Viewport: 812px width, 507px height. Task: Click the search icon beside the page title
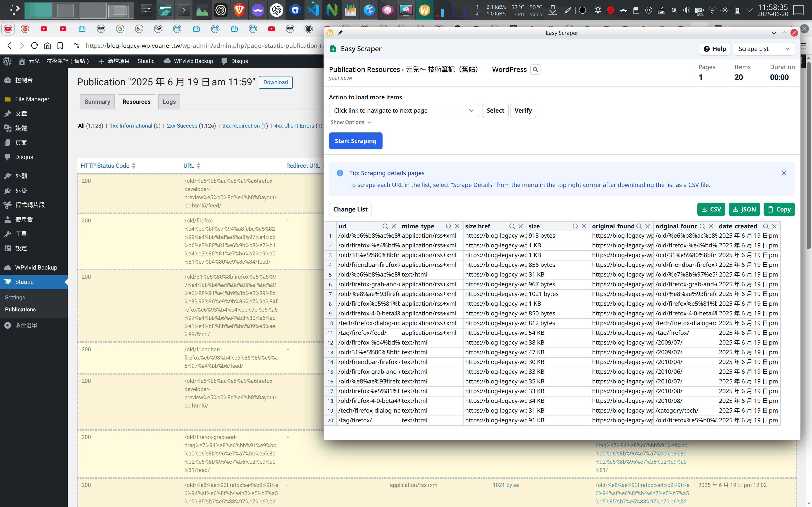tap(535, 70)
